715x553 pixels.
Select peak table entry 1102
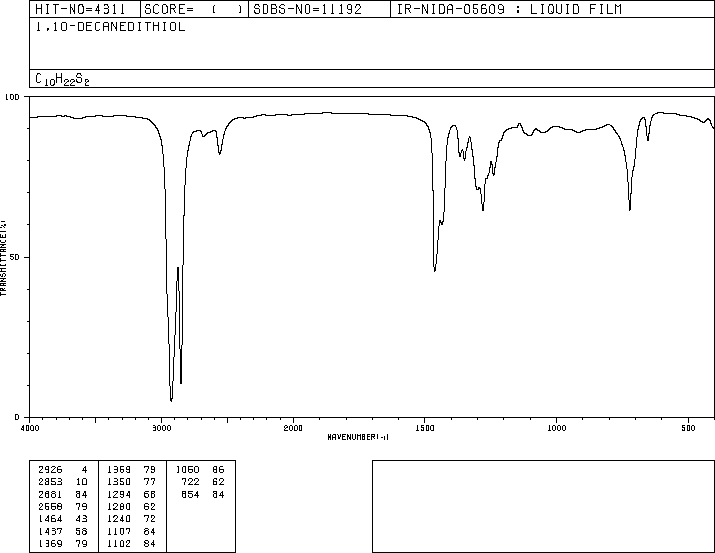tap(119, 543)
